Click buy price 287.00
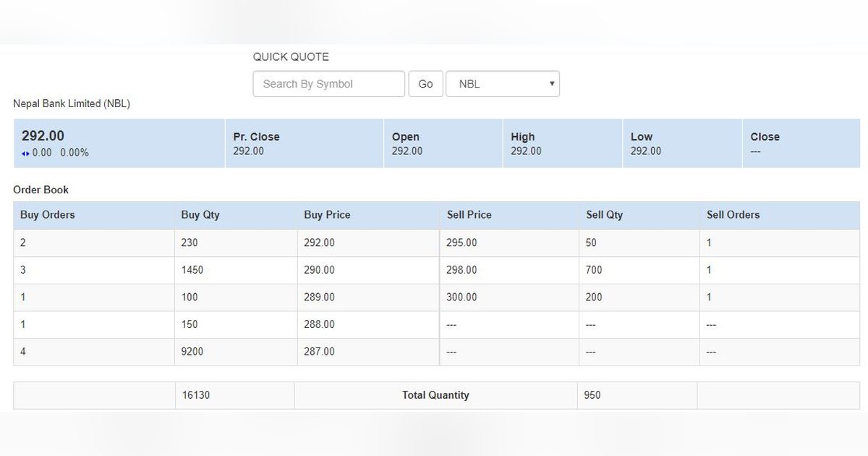This screenshot has width=868, height=456. click(x=319, y=352)
